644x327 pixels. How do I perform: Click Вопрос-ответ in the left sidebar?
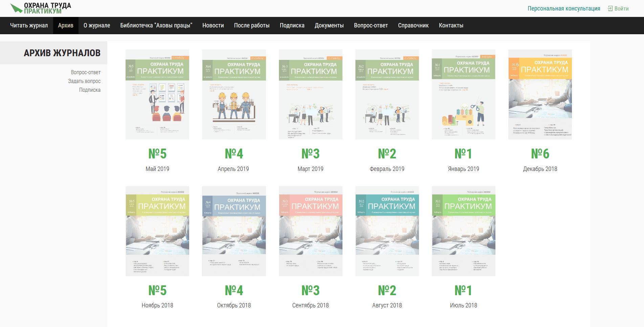click(86, 72)
